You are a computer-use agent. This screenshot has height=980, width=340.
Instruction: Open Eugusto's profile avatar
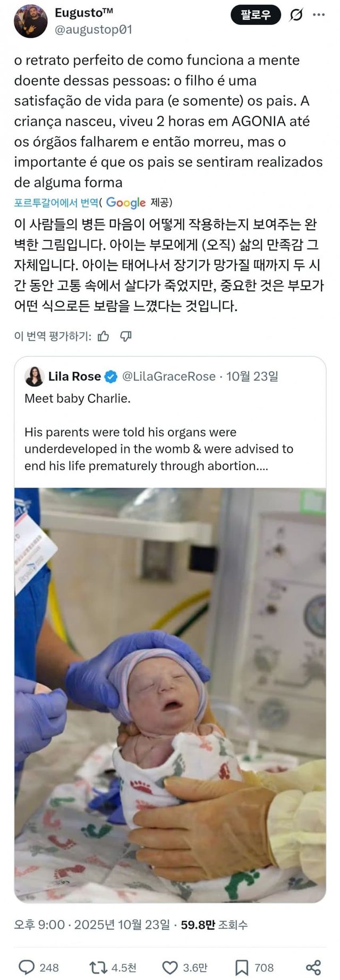pyautogui.click(x=30, y=21)
